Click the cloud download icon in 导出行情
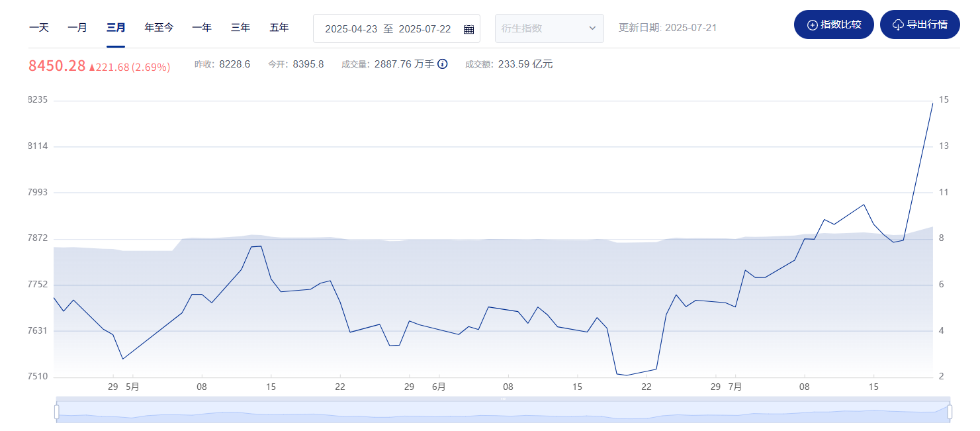 [898, 25]
